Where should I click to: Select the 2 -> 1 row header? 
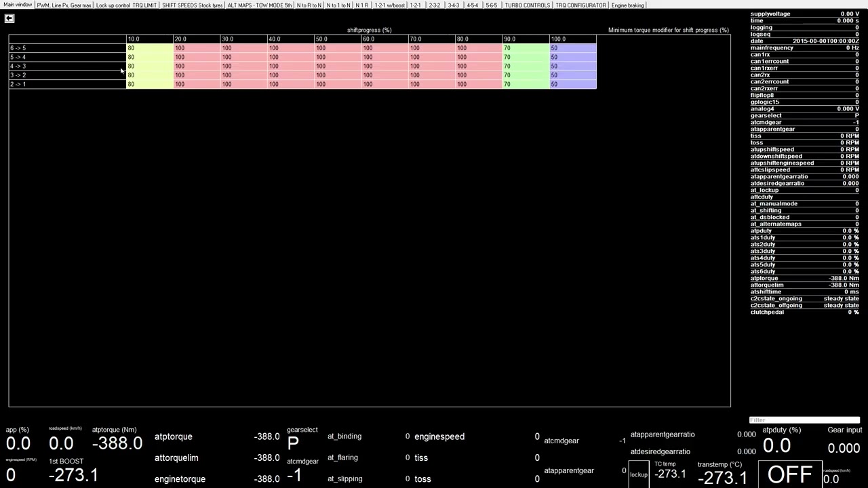click(67, 84)
